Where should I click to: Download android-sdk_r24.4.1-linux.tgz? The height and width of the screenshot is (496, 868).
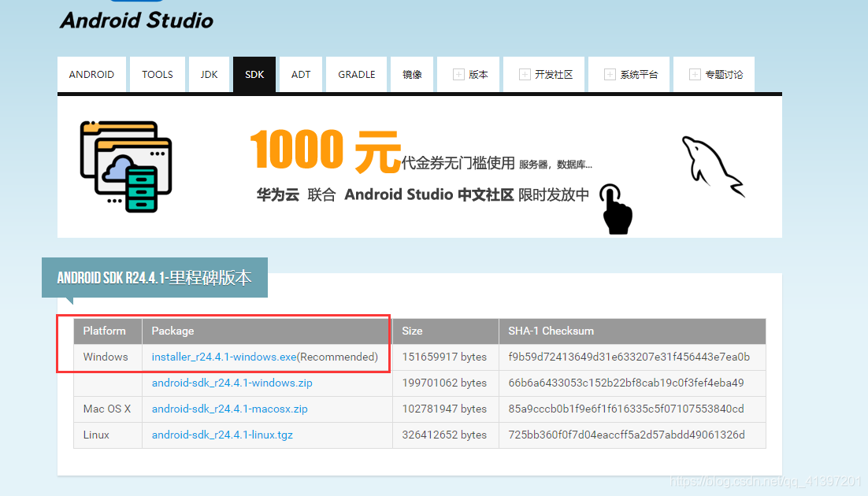click(x=222, y=435)
